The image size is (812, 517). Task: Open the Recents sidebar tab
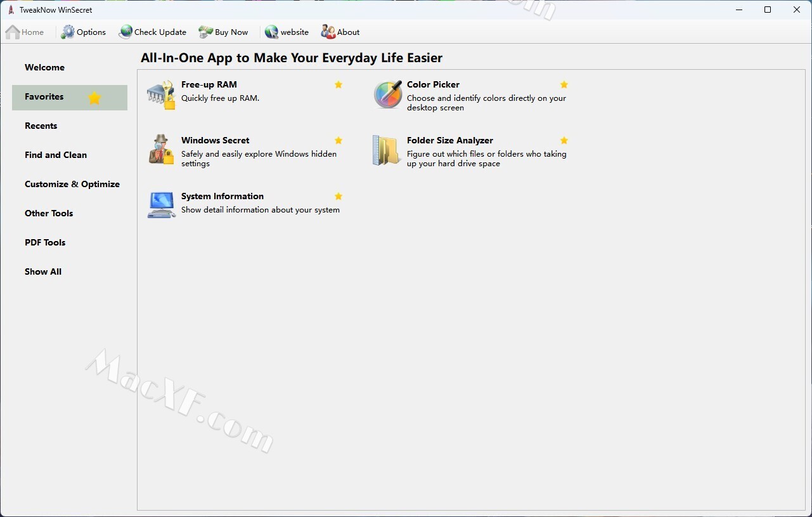70,126
